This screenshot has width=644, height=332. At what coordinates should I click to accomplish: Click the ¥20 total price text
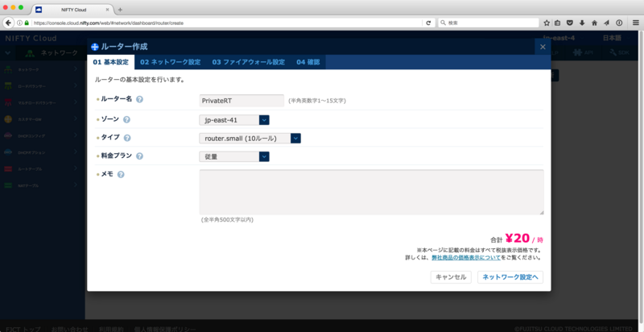click(x=518, y=239)
